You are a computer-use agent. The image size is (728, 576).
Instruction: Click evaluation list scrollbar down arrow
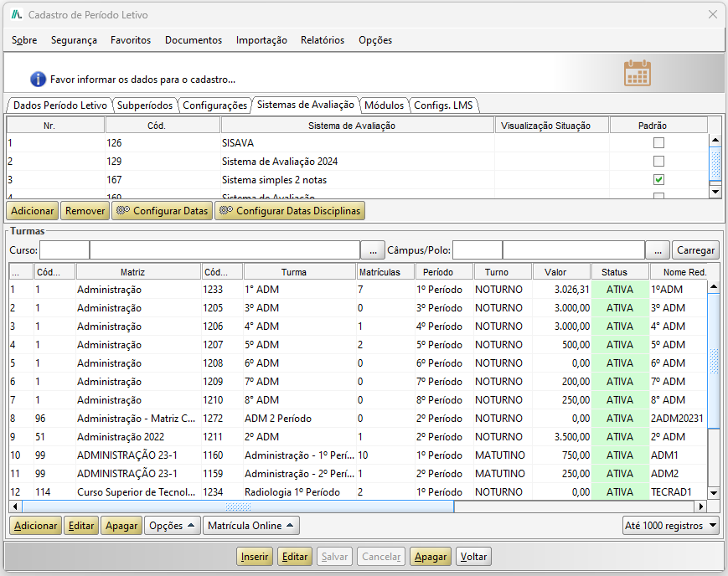(x=715, y=192)
